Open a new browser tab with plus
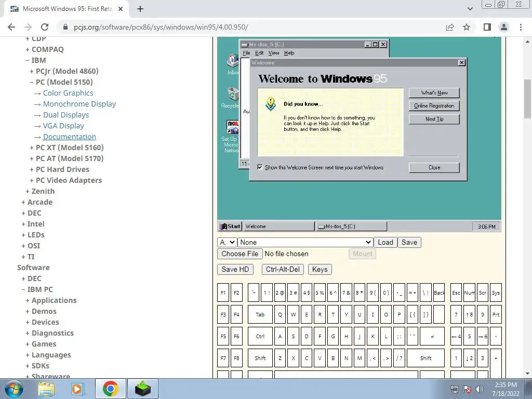Viewport: 532px width, 399px height. [140, 9]
